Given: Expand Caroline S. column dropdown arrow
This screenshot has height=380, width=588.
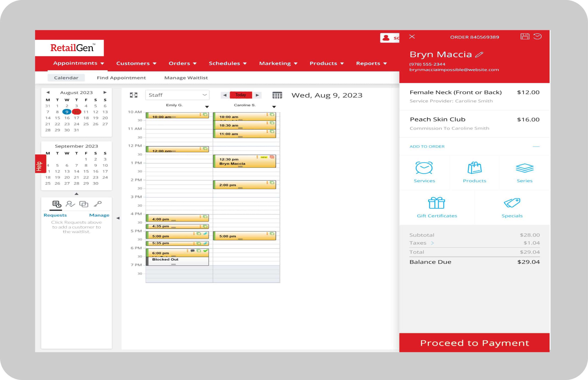Looking at the screenshot, I should tap(274, 107).
